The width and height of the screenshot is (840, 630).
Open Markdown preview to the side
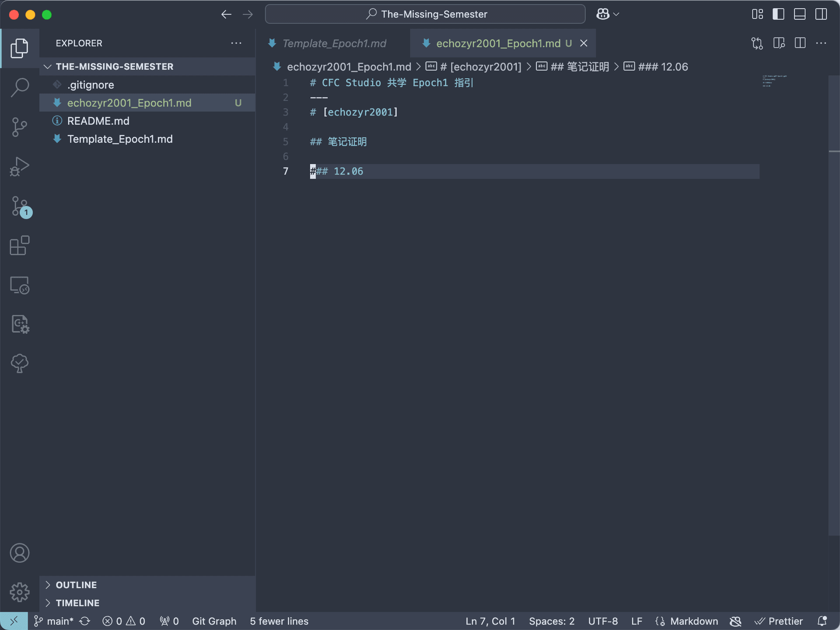click(x=779, y=43)
